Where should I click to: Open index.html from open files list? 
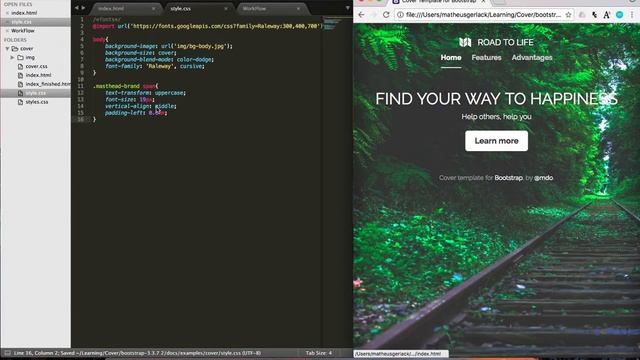point(24,13)
